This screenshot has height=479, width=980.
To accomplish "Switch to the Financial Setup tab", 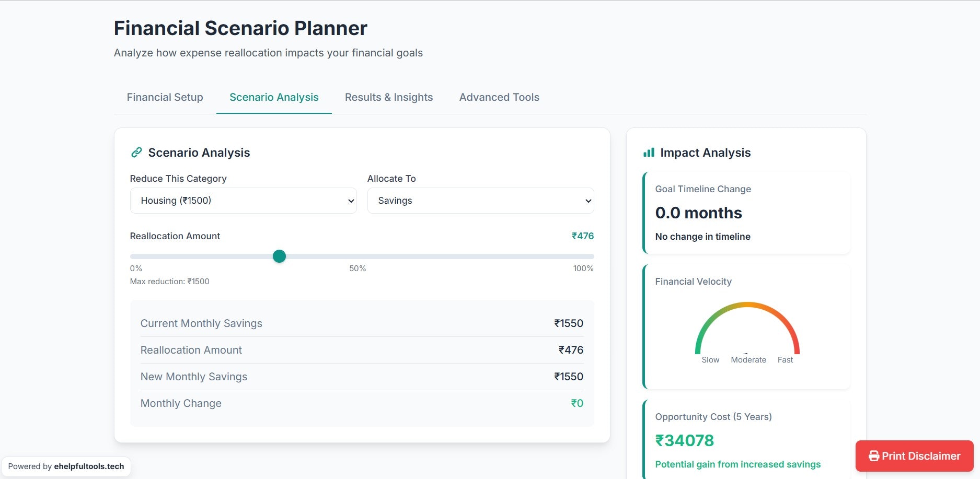I will click(165, 97).
